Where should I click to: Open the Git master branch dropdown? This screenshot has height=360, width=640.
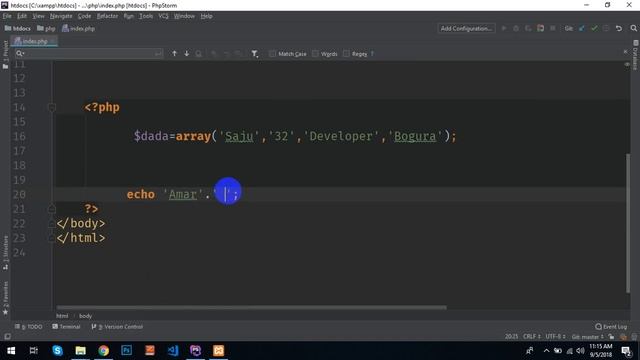587,337
